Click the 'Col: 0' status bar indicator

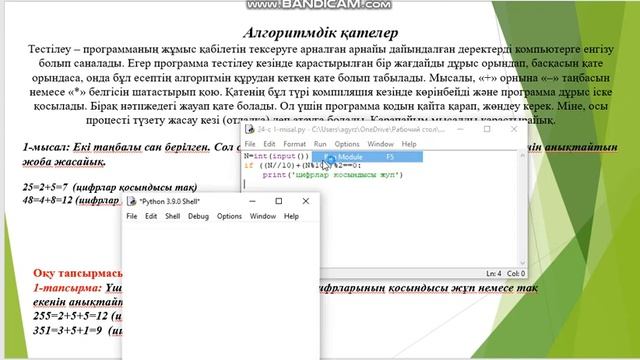click(516, 273)
